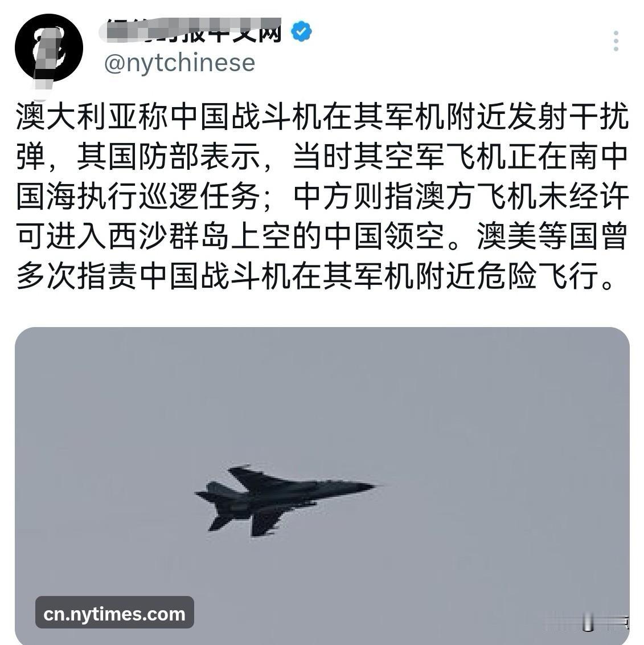Click the tweet line starting with 弹，其国防部表示
The width and height of the screenshot is (644, 645).
[322, 157]
